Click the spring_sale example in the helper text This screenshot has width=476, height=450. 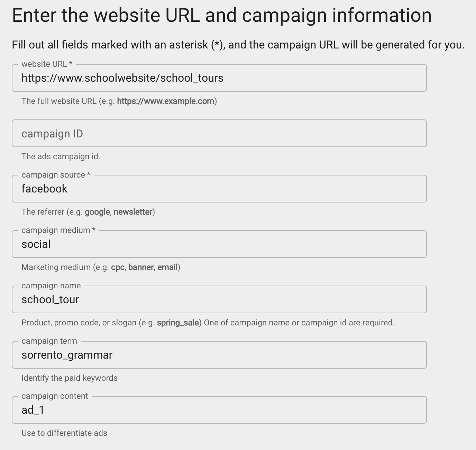tap(178, 322)
